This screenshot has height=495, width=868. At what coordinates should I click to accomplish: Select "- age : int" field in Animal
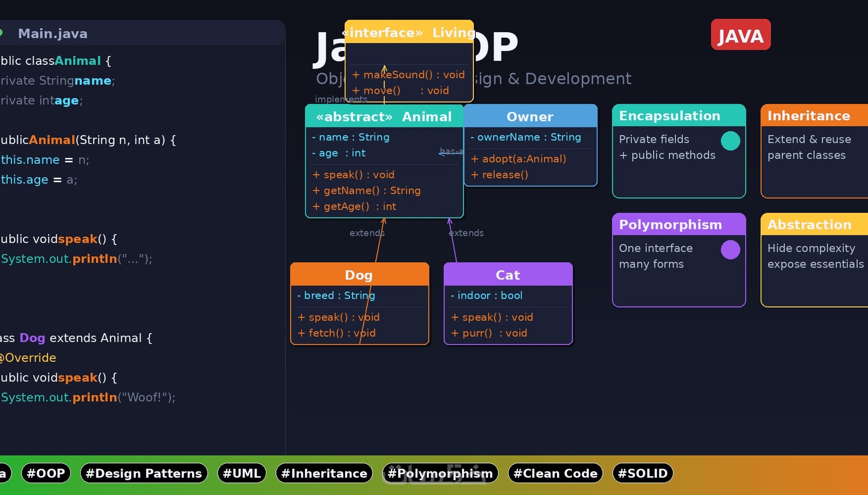point(339,153)
